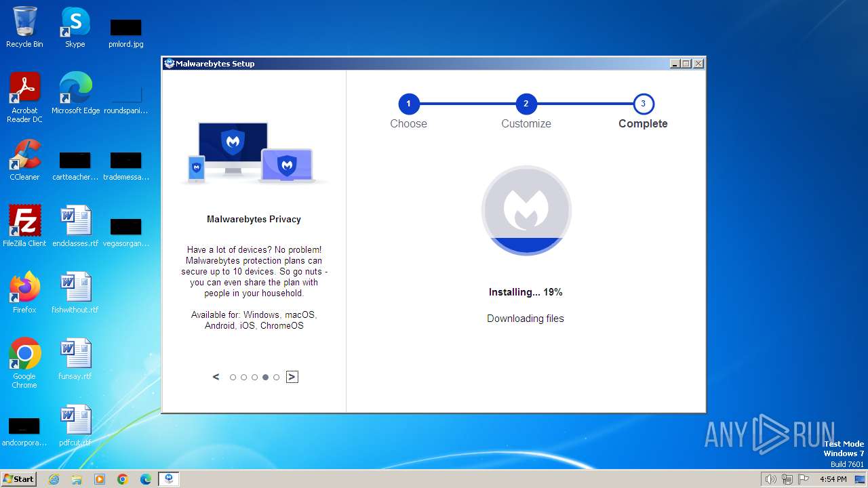Image resolution: width=868 pixels, height=488 pixels.
Task: Advance carousel with the right arrow
Action: [292, 377]
